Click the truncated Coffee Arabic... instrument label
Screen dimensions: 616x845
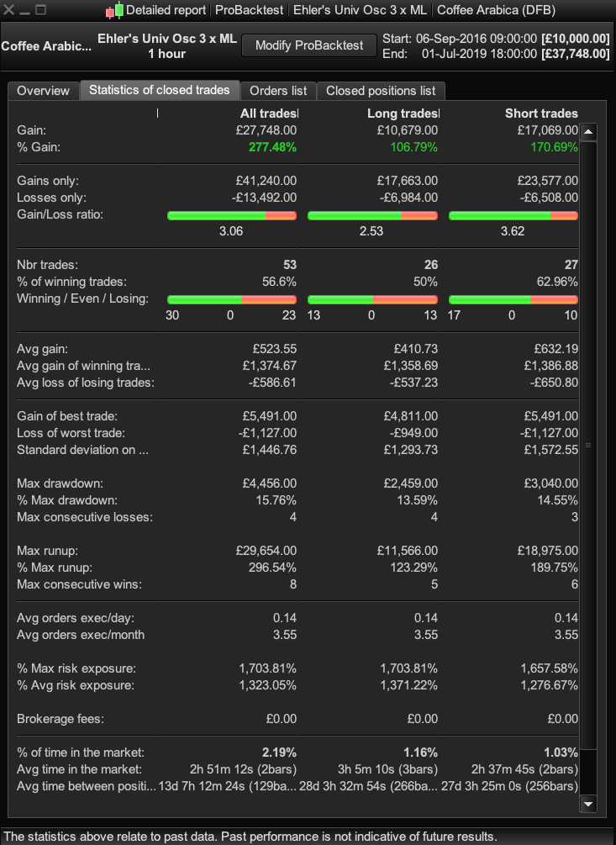pos(46,45)
